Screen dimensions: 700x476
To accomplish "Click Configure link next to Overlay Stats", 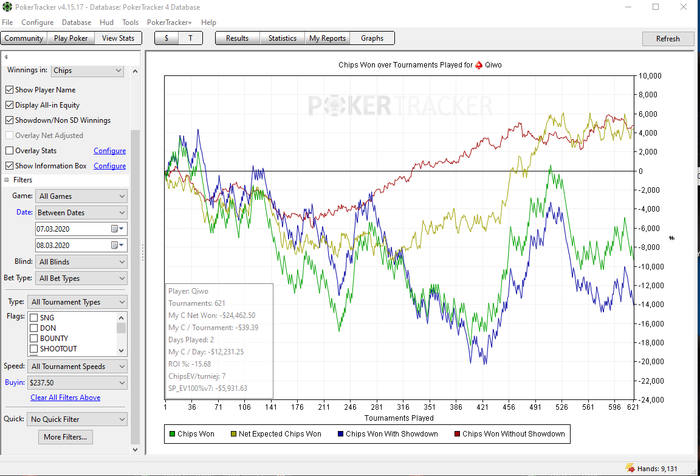I will coord(109,151).
